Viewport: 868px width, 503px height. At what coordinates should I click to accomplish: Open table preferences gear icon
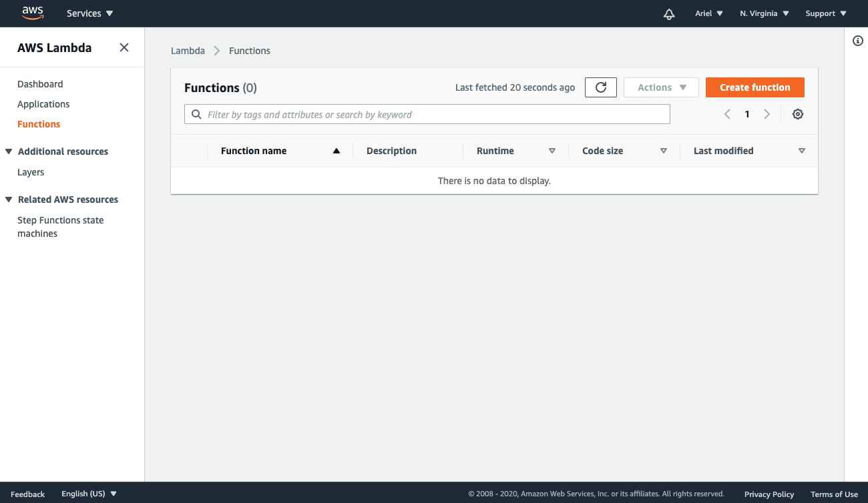pyautogui.click(x=798, y=114)
